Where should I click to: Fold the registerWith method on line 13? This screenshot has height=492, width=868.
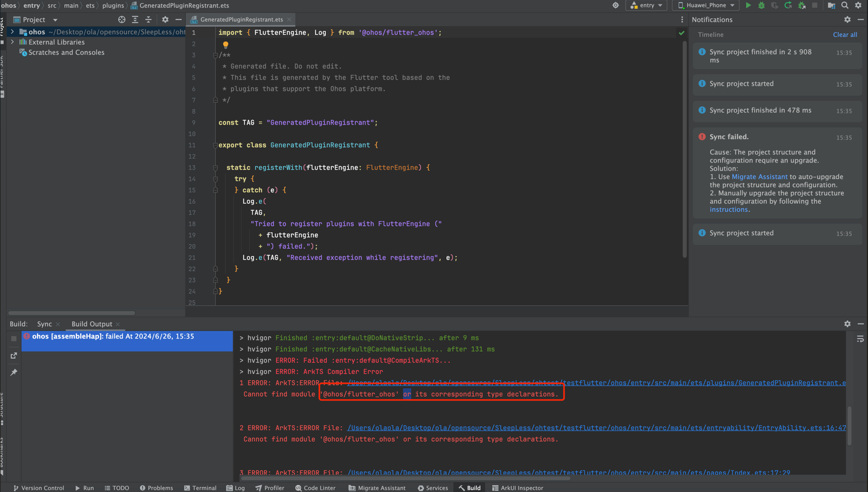(x=215, y=168)
